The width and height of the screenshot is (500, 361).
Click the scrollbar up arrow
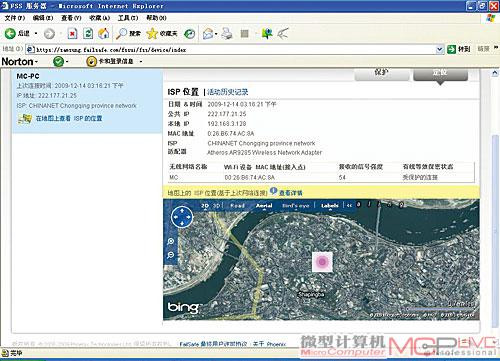pyautogui.click(x=495, y=73)
